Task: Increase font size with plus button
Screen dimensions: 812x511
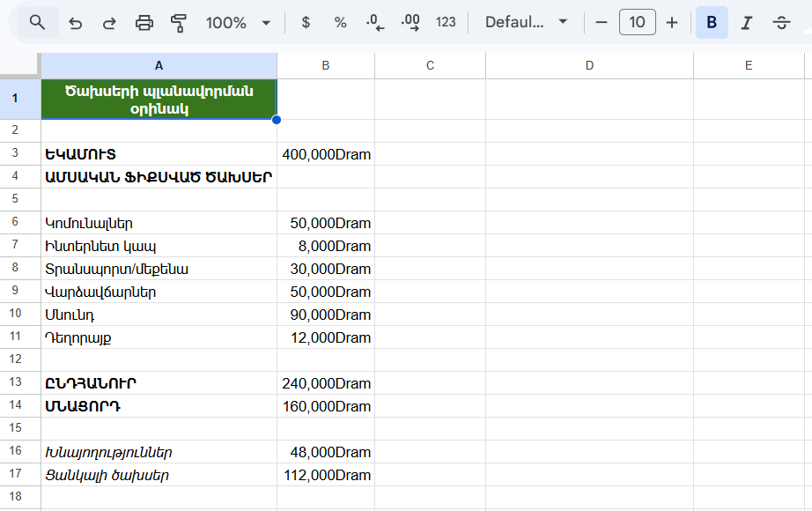Action: click(671, 22)
